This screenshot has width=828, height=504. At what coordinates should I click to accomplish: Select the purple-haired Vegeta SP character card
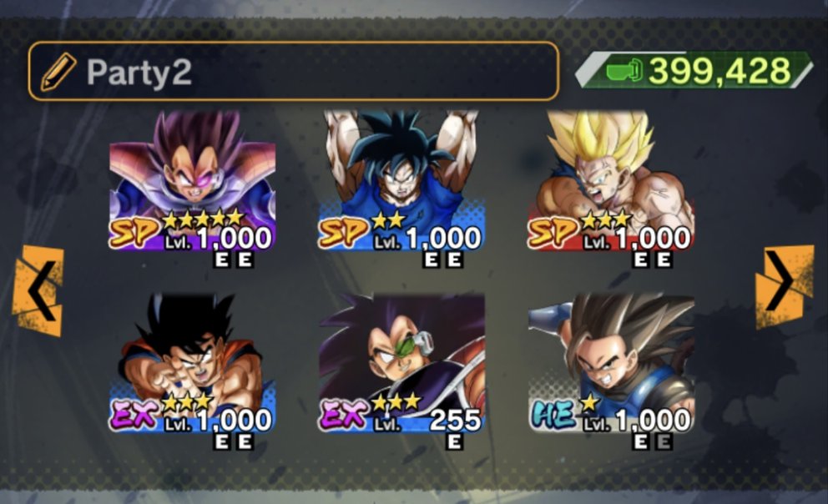[x=192, y=180]
